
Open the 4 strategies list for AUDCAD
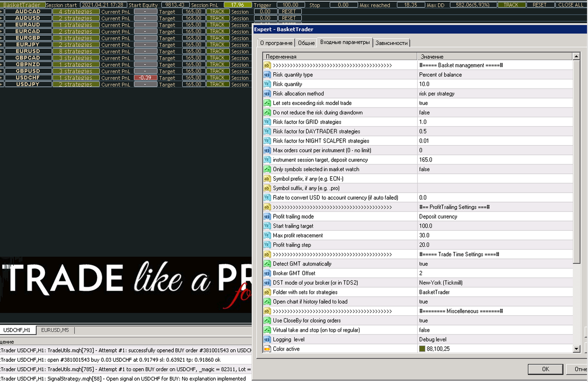(x=76, y=12)
